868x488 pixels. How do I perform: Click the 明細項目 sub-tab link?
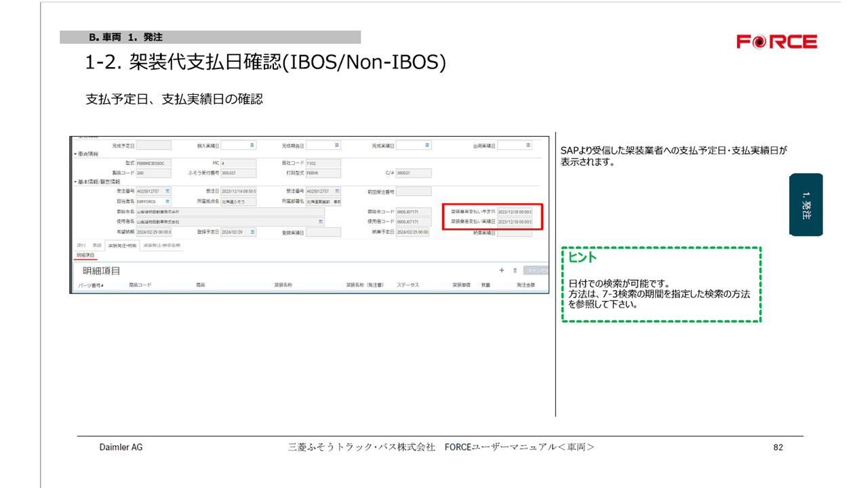pos(85,255)
